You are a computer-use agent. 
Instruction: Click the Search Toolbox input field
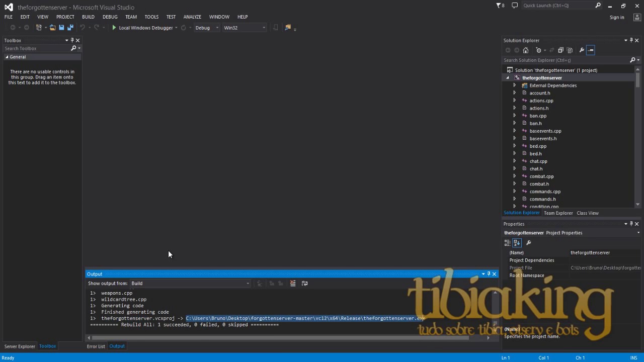pyautogui.click(x=37, y=48)
